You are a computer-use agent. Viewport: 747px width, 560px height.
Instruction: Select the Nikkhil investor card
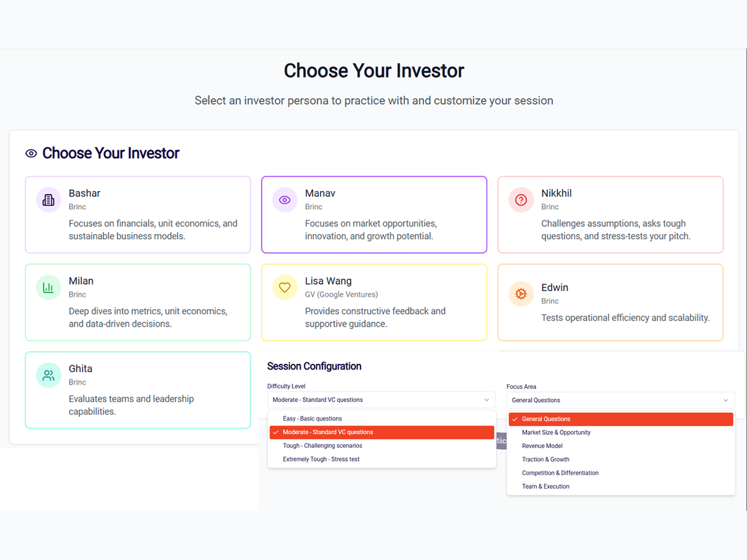tap(611, 215)
